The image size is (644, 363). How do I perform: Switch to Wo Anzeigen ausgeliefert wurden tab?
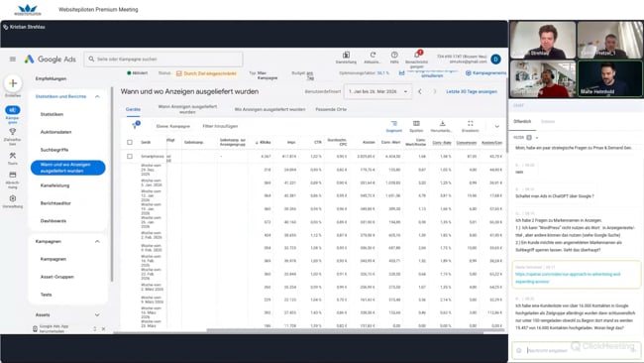tap(269, 109)
